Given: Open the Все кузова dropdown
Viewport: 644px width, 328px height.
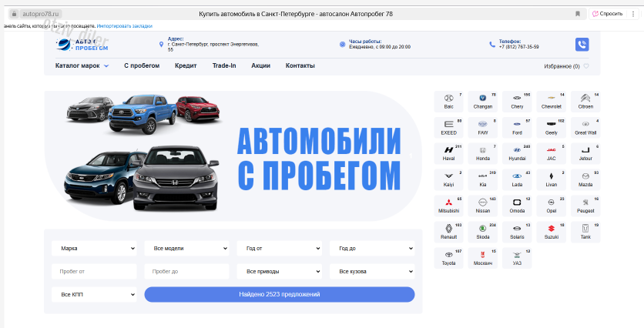Looking at the screenshot, I should tap(372, 271).
